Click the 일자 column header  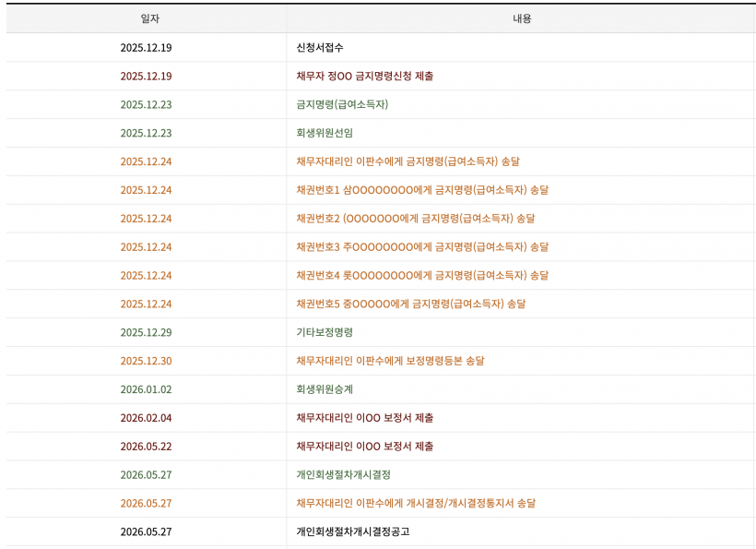149,18
